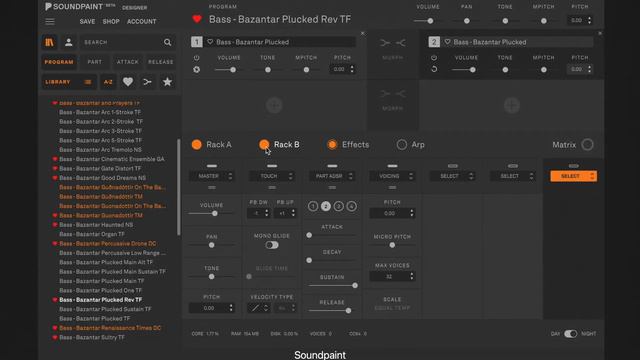Image resolution: width=640 pixels, height=360 pixels.
Task: Toggle Rack B power
Action: (264, 144)
